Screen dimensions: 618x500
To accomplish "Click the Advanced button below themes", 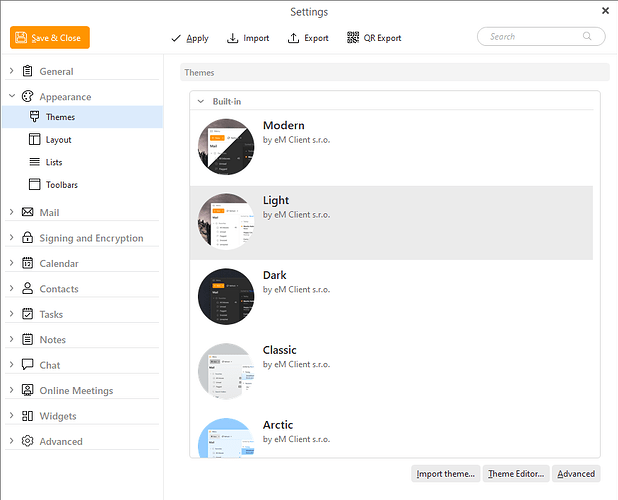I will [x=576, y=473].
